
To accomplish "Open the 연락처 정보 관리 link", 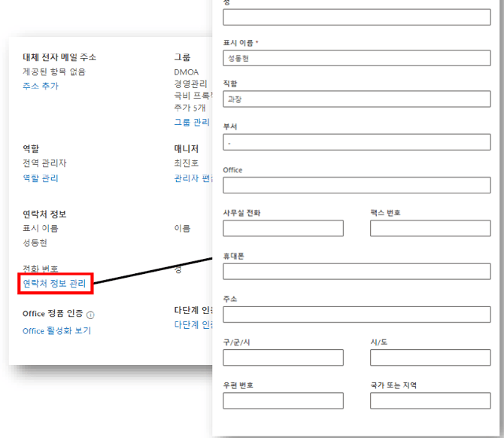I will tap(55, 284).
